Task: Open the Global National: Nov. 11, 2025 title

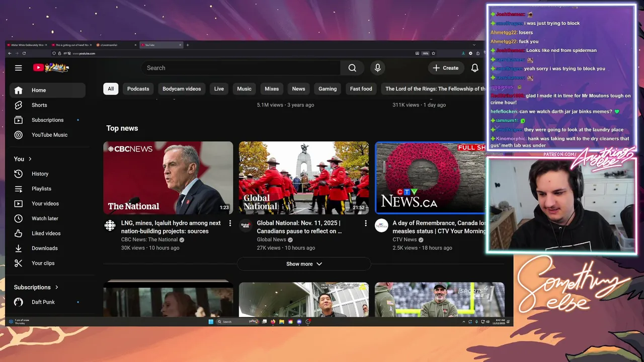Action: (x=299, y=227)
